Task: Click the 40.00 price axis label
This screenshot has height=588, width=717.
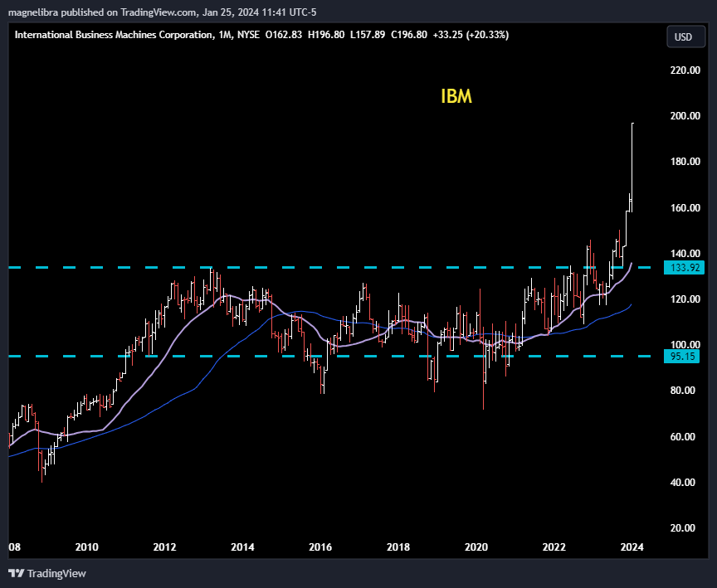Action: (685, 482)
